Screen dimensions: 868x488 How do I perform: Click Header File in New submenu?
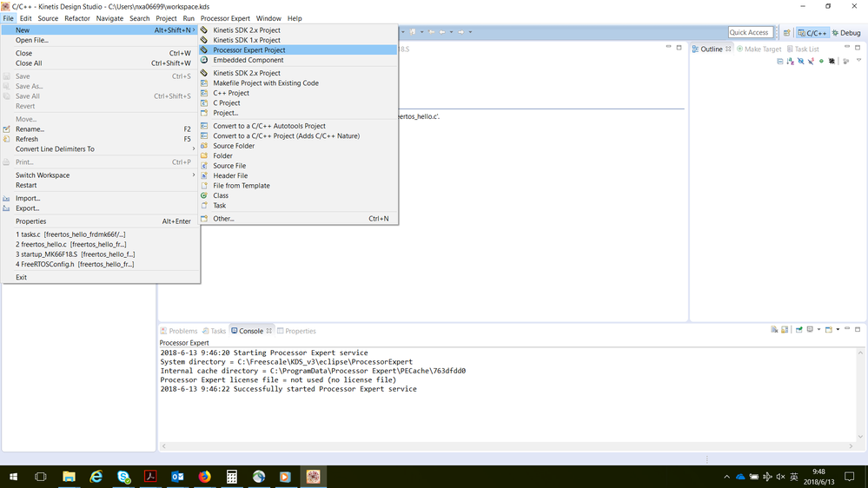point(298,176)
